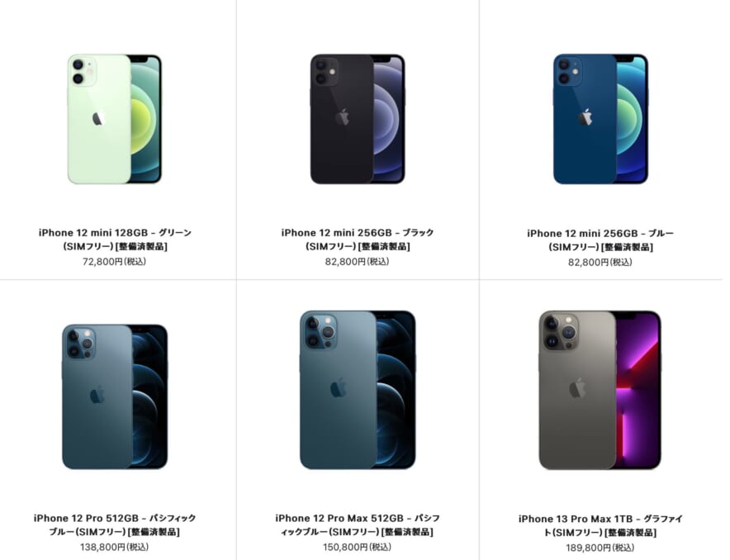The width and height of the screenshot is (730, 560).
Task: Select the 72,800円 price text
Action: [x=115, y=262]
